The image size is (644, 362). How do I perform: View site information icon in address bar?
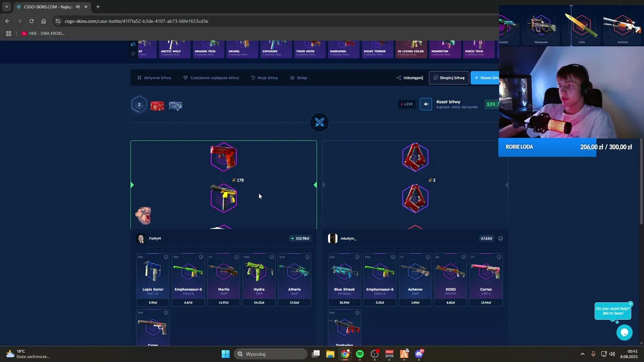click(58, 21)
